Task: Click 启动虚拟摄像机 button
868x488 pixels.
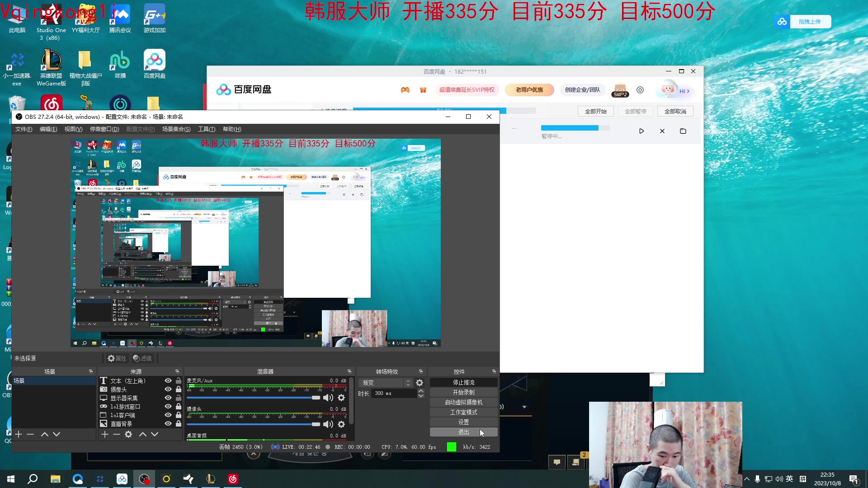Action: (464, 403)
